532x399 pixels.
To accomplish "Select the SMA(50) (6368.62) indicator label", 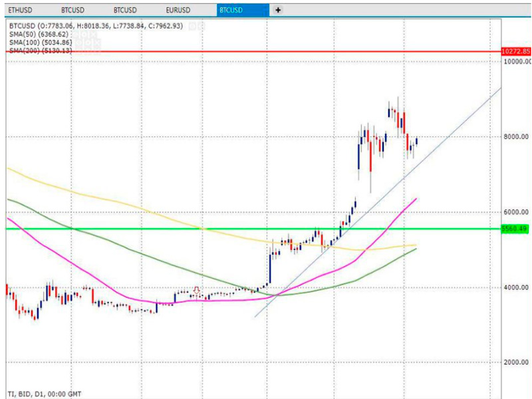I will [39, 35].
